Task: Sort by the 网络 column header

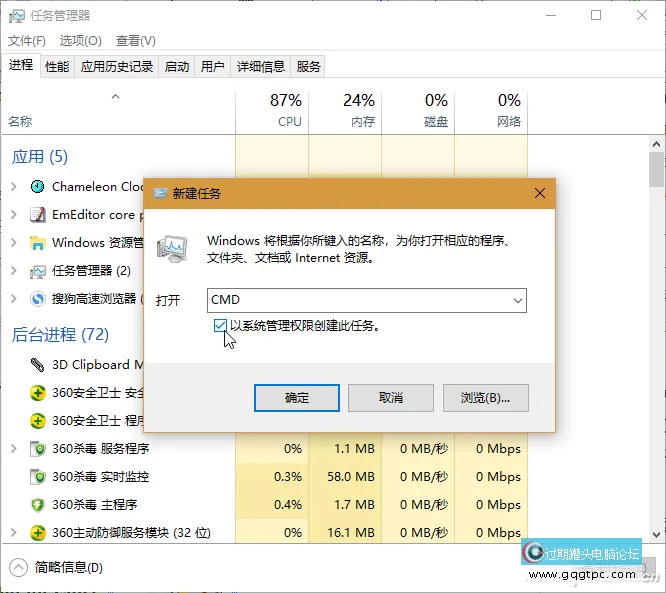Action: 491,111
